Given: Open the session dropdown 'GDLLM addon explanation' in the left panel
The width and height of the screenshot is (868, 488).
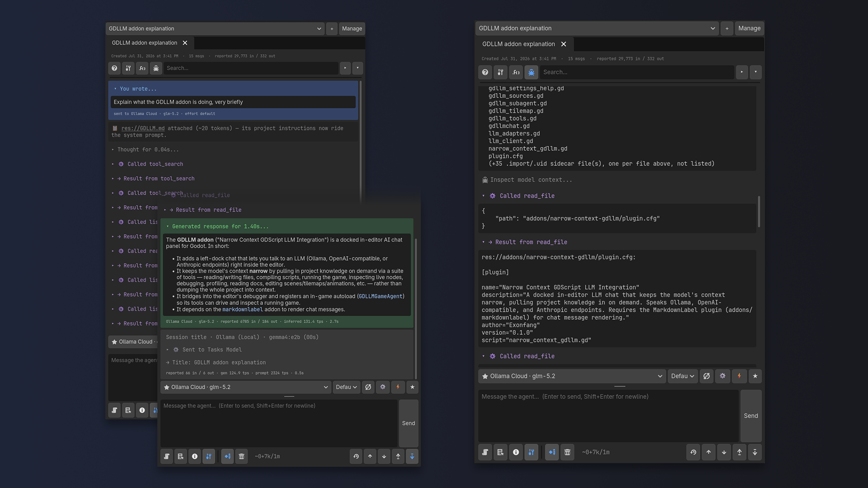Looking at the screenshot, I should (215, 28).
